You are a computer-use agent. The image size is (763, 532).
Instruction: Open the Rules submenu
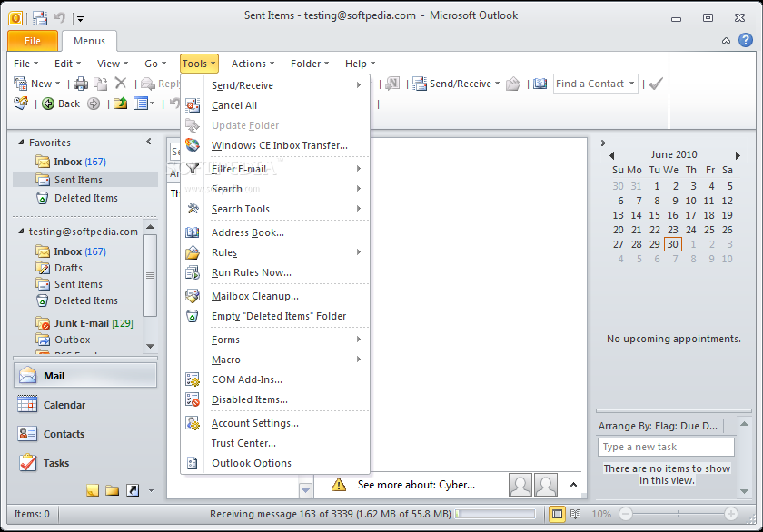coord(275,252)
